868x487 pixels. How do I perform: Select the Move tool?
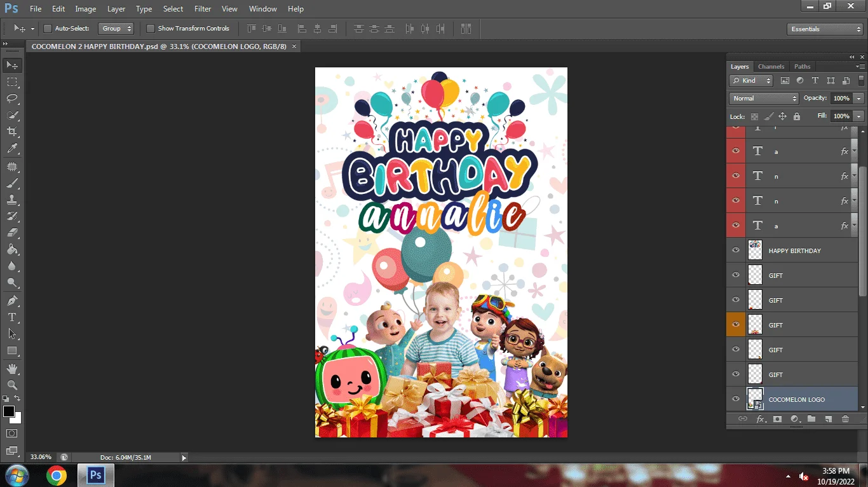[12, 65]
